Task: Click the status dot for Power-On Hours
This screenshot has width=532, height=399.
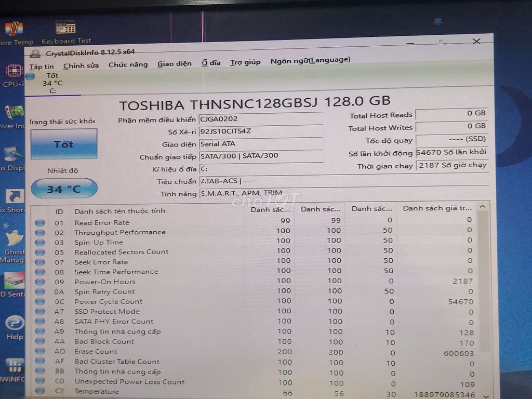Action: 39,282
